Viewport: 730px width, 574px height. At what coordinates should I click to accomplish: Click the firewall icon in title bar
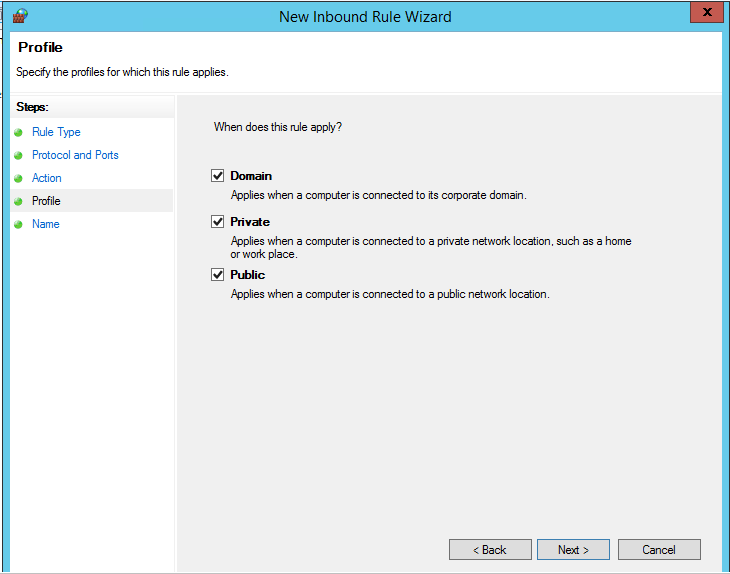(20, 16)
